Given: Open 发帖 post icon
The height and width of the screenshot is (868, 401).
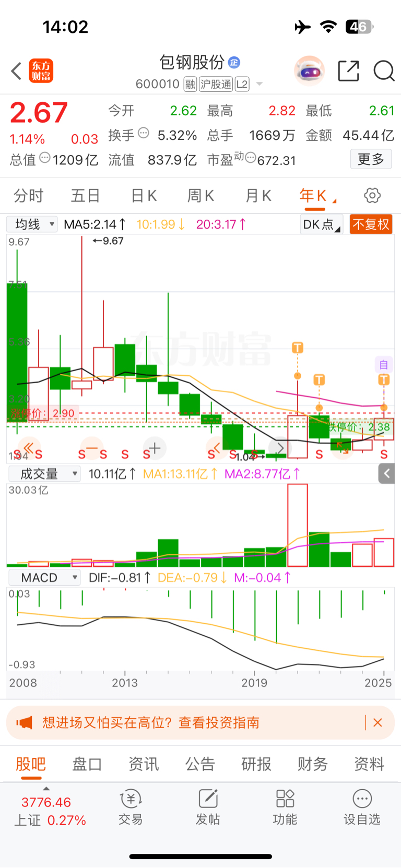Looking at the screenshot, I should pos(208,807).
